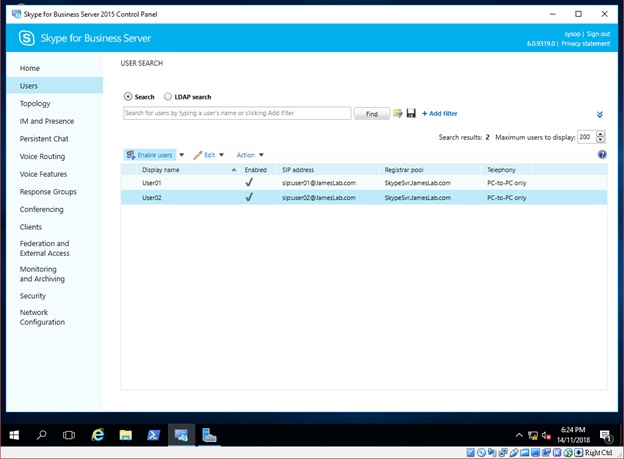Select the User02 row

click(x=364, y=197)
